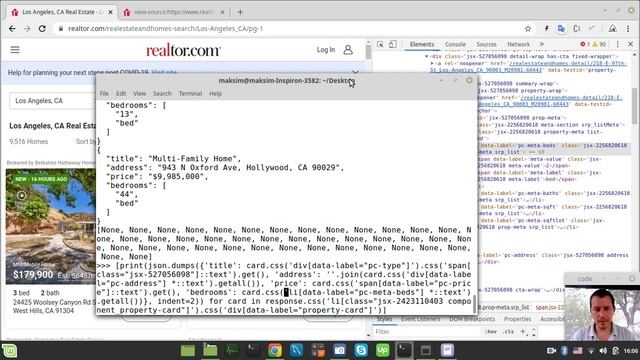Activate the DevTools inspect element picker

point(380,44)
